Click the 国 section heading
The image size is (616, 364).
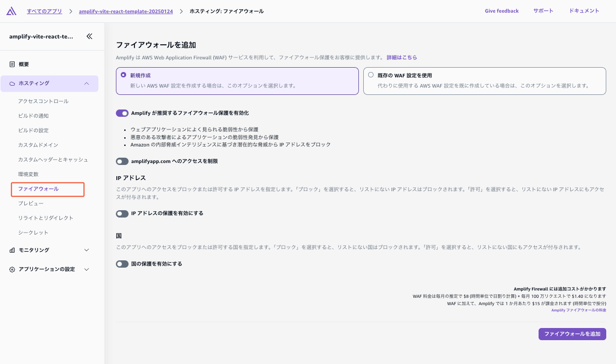click(119, 236)
